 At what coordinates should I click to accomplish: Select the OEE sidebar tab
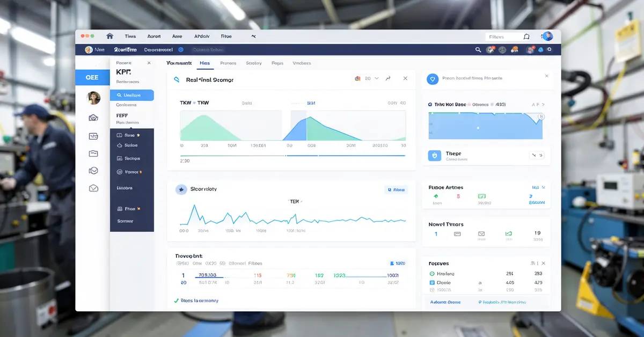point(92,77)
